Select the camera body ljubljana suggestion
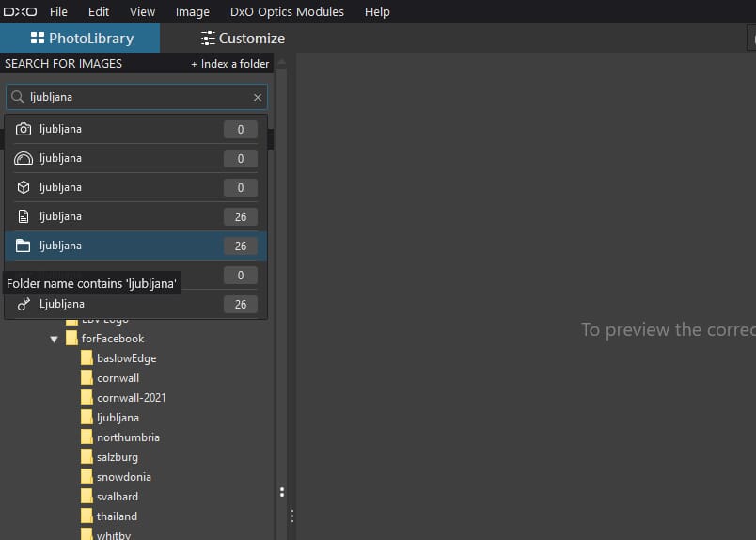Screen dimensions: 756x540 click(136, 129)
